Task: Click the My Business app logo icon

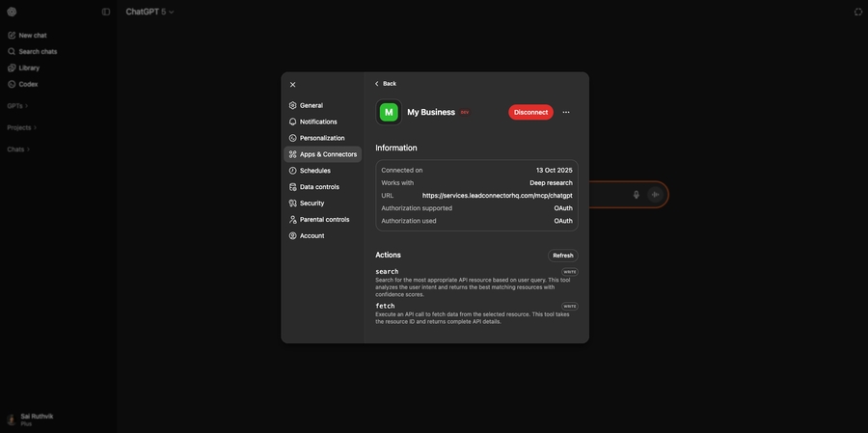Action: (x=389, y=112)
